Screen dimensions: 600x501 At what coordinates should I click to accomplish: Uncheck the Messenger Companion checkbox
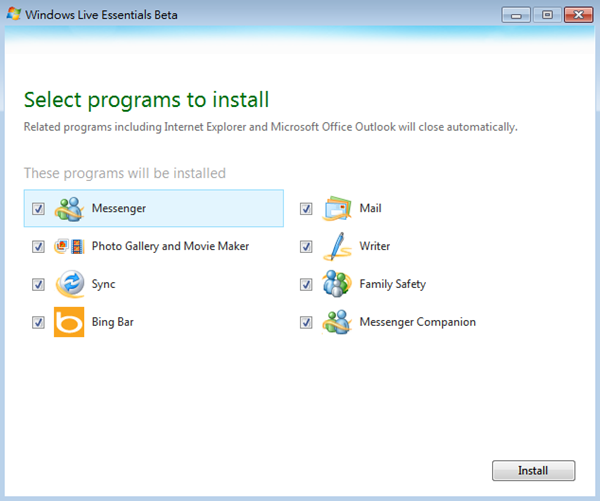click(x=306, y=322)
